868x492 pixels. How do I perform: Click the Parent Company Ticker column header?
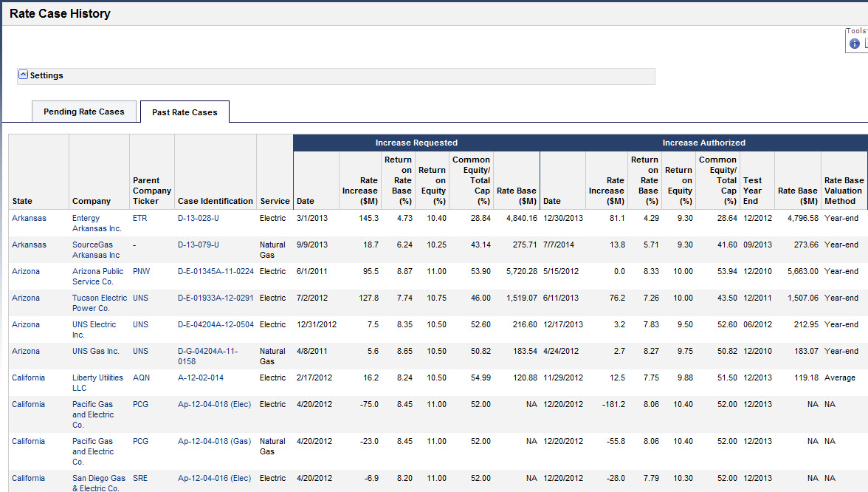point(152,191)
